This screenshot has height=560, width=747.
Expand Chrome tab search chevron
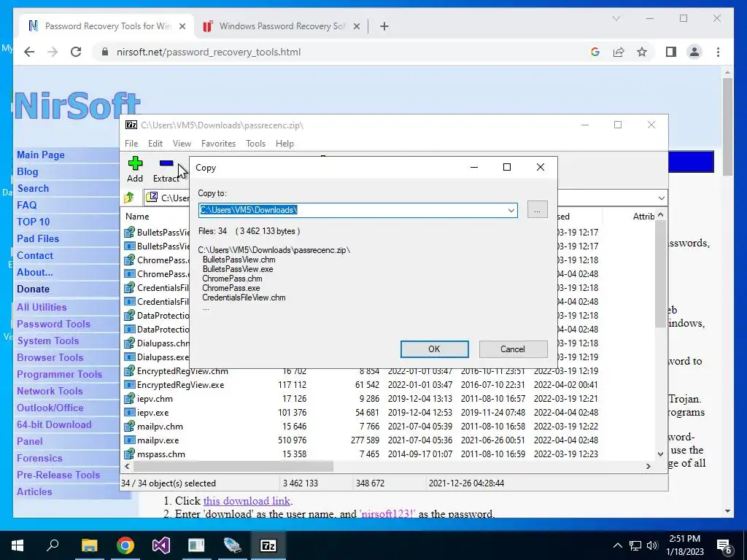[x=616, y=18]
